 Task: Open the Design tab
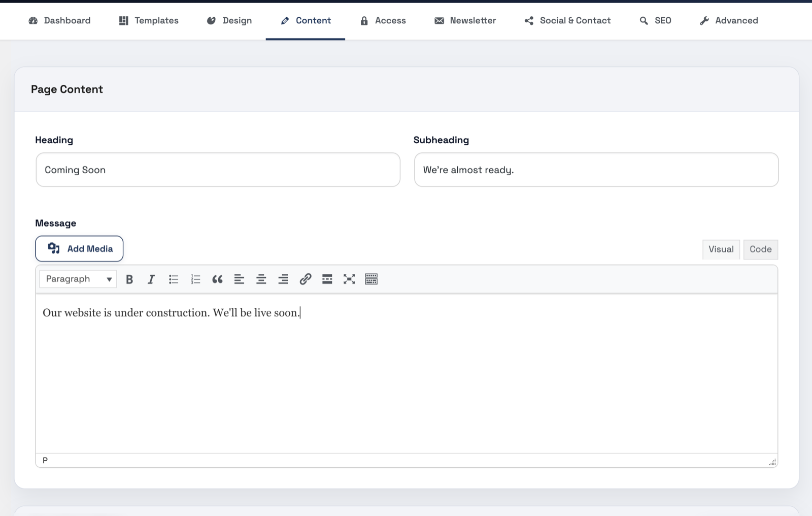pos(229,20)
